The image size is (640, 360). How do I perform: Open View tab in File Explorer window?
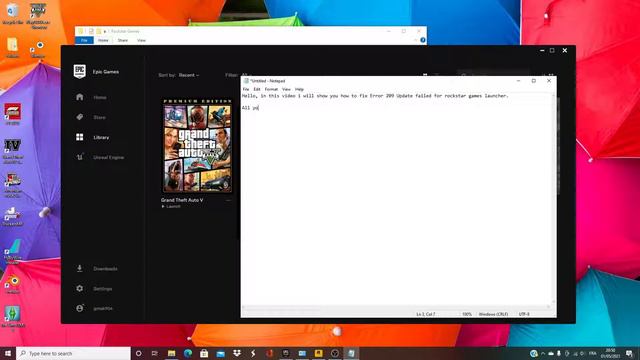click(x=141, y=40)
